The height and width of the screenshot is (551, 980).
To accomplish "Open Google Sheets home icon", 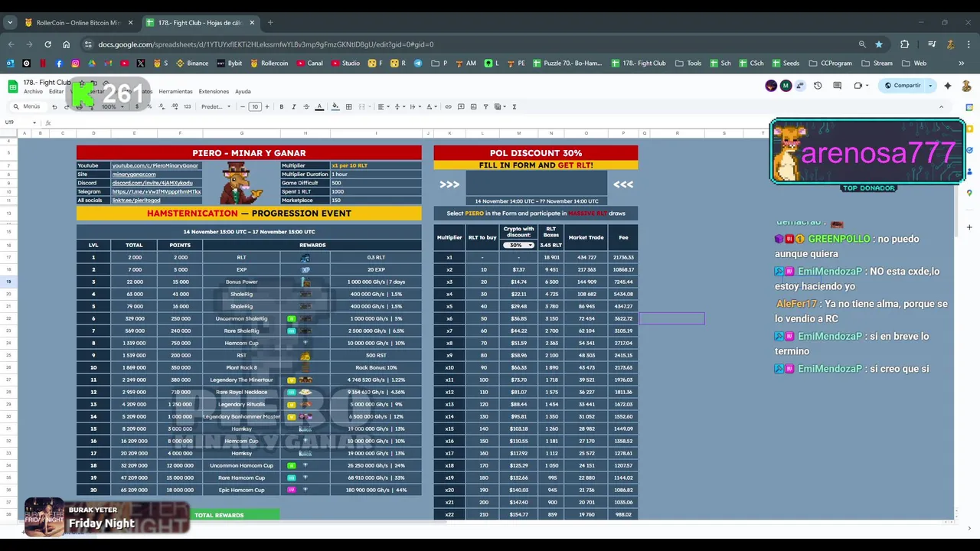I will (13, 86).
